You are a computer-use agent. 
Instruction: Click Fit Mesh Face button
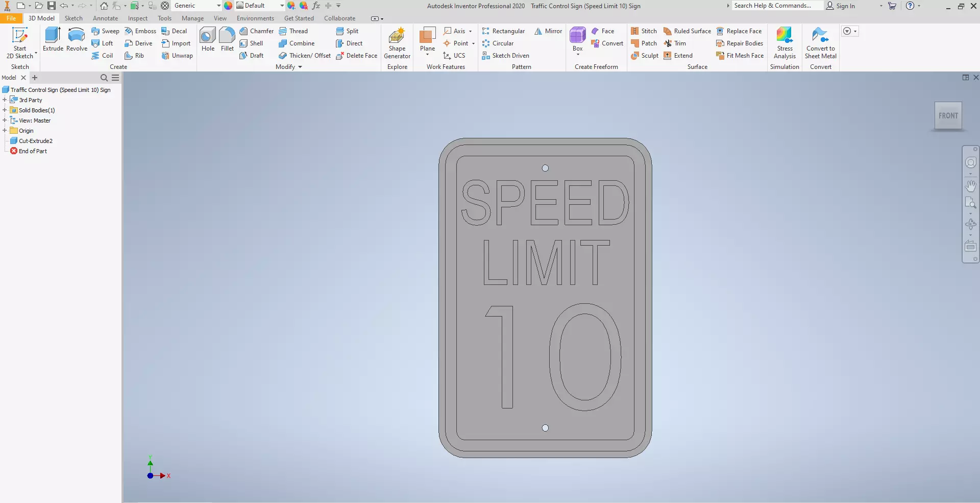click(740, 56)
